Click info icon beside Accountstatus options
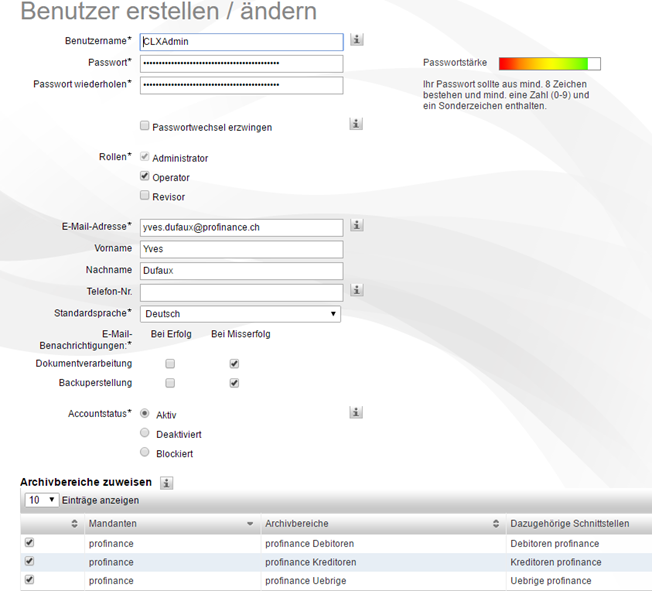652x591 pixels. [x=355, y=412]
